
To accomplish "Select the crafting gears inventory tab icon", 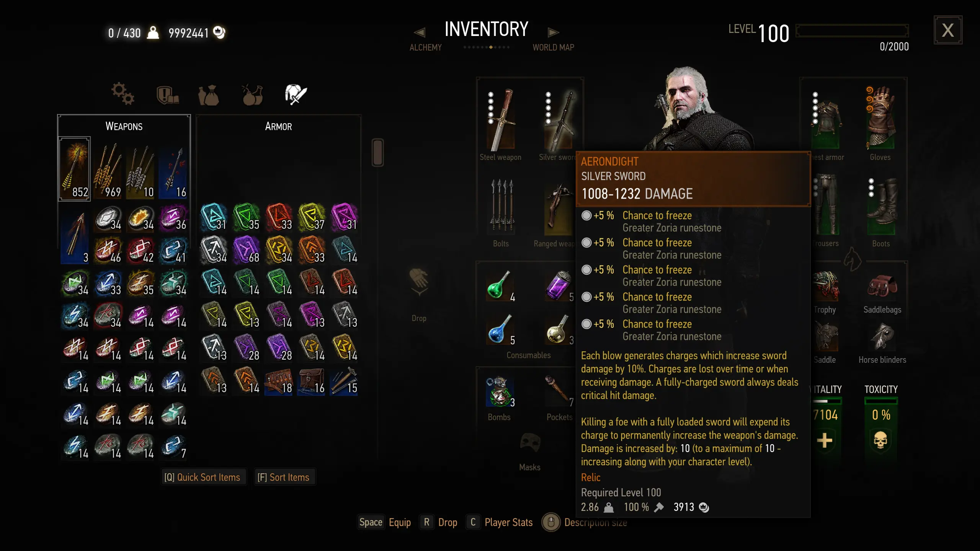I will (122, 94).
